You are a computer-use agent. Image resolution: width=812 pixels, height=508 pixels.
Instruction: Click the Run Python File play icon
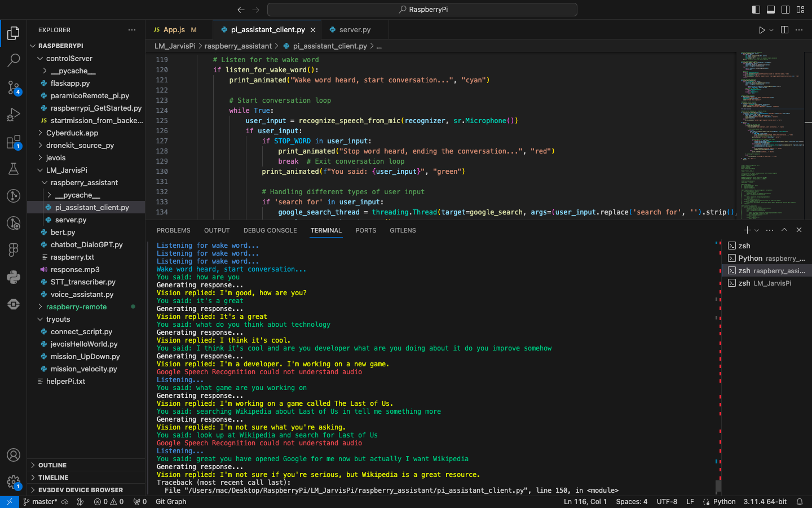coord(762,30)
